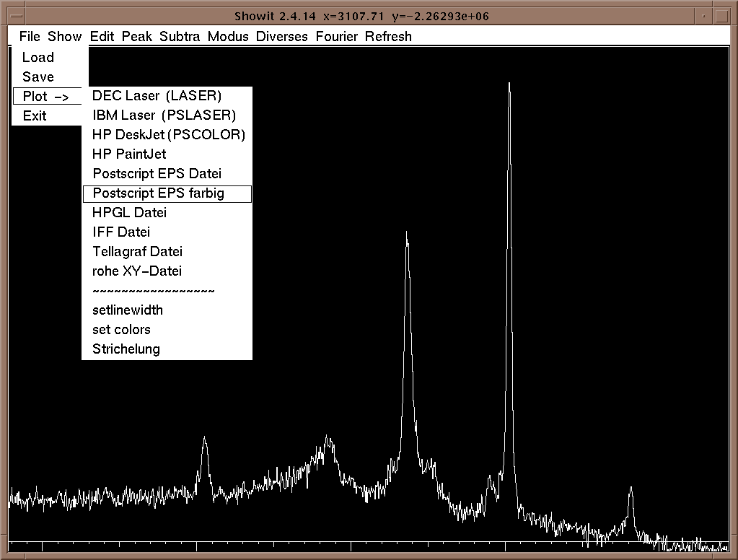Open the Fourier menu

coord(336,37)
